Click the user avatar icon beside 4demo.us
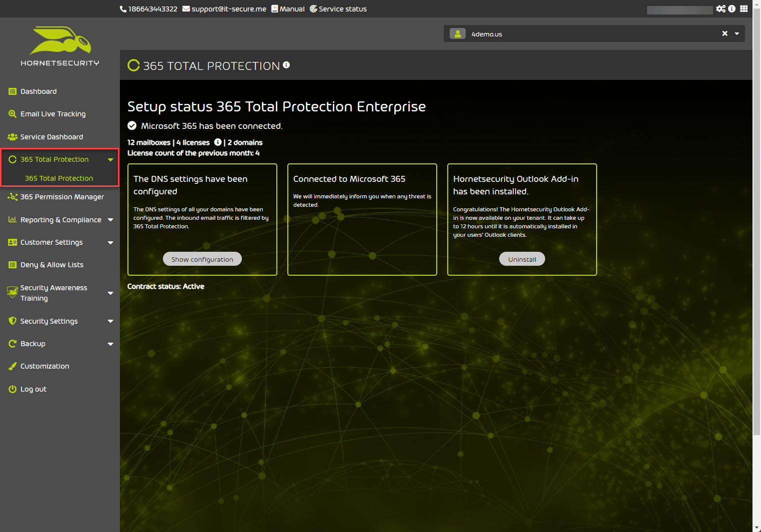761x532 pixels. click(457, 33)
